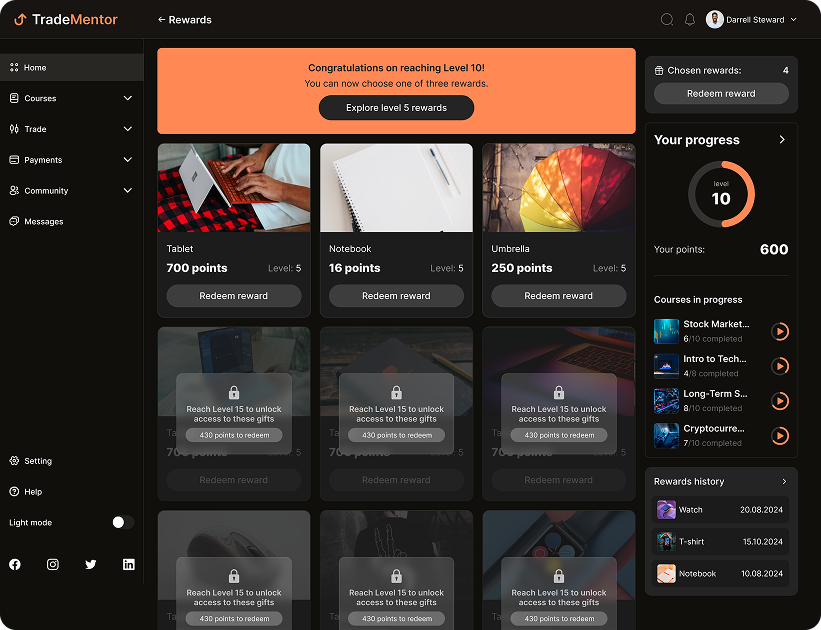This screenshot has width=821, height=630.
Task: Click the TradeMentor logo icon
Action: 20,20
